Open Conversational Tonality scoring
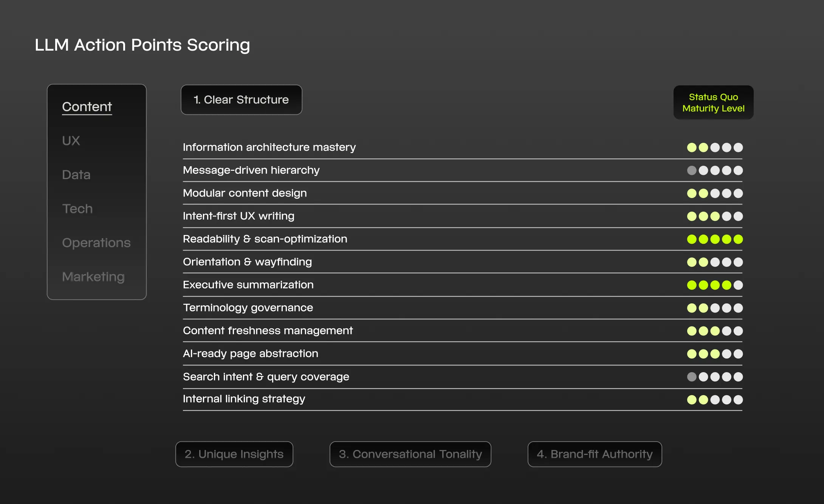The image size is (824, 504). (410, 454)
